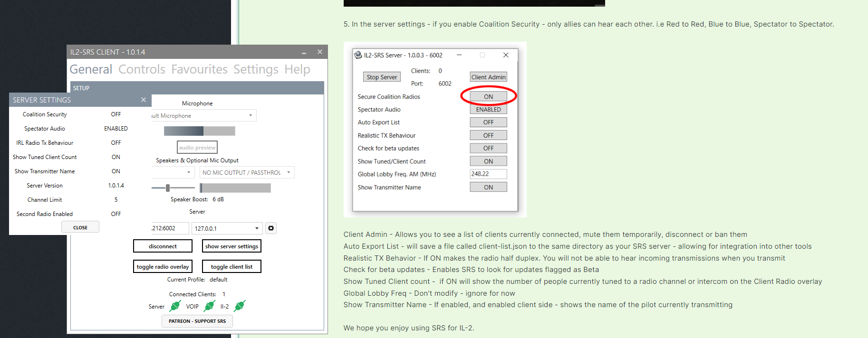Click toggle radio overlay button
868x338 pixels.
point(163,266)
